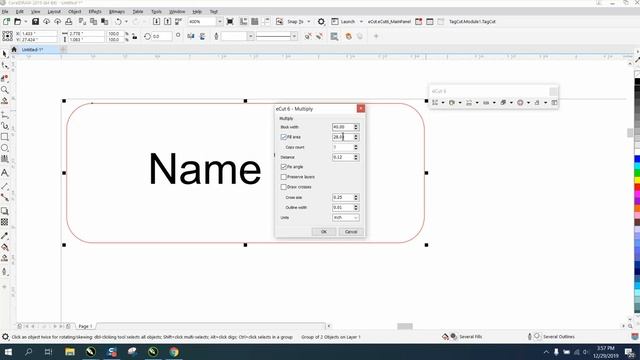This screenshot has height=360, width=640.
Task: Pick the green swatch in color palette
Action: pos(637,173)
